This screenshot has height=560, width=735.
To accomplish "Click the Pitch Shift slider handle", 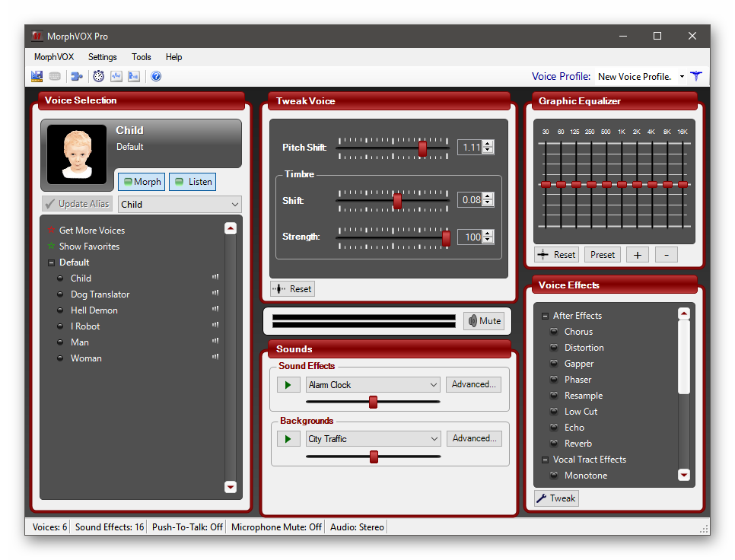I will pos(422,148).
